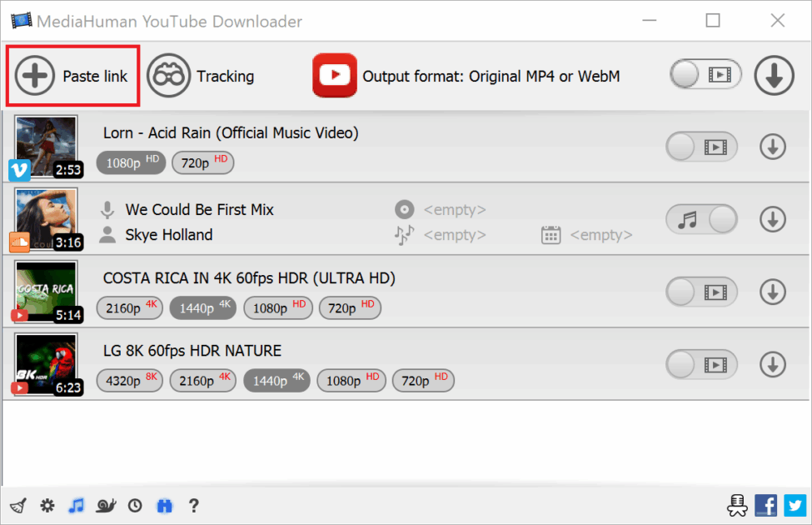Select 720p HD for Costa Rica video

pyautogui.click(x=350, y=307)
